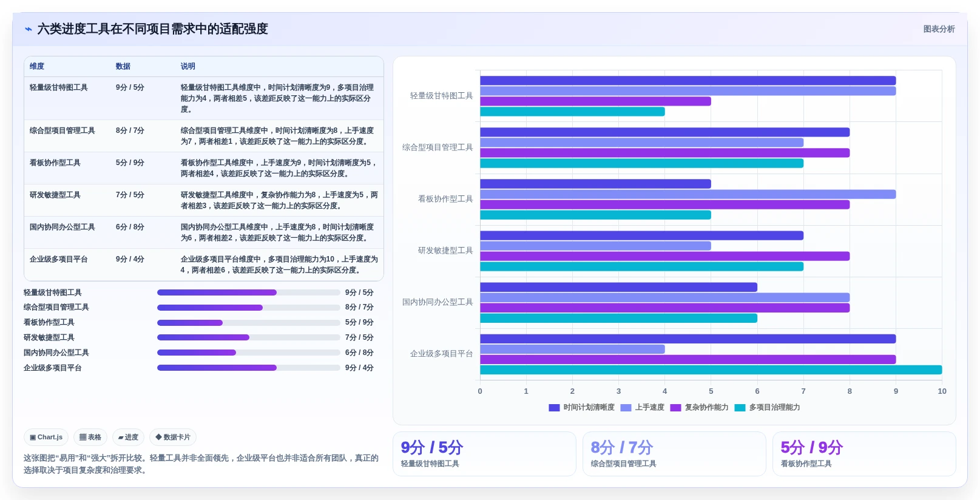
Task: Select table row 国内协同办公型工具
Action: tap(204, 232)
